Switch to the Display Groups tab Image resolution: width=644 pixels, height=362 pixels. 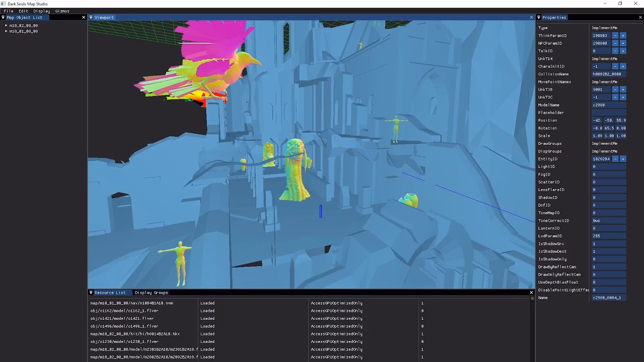pos(151,293)
